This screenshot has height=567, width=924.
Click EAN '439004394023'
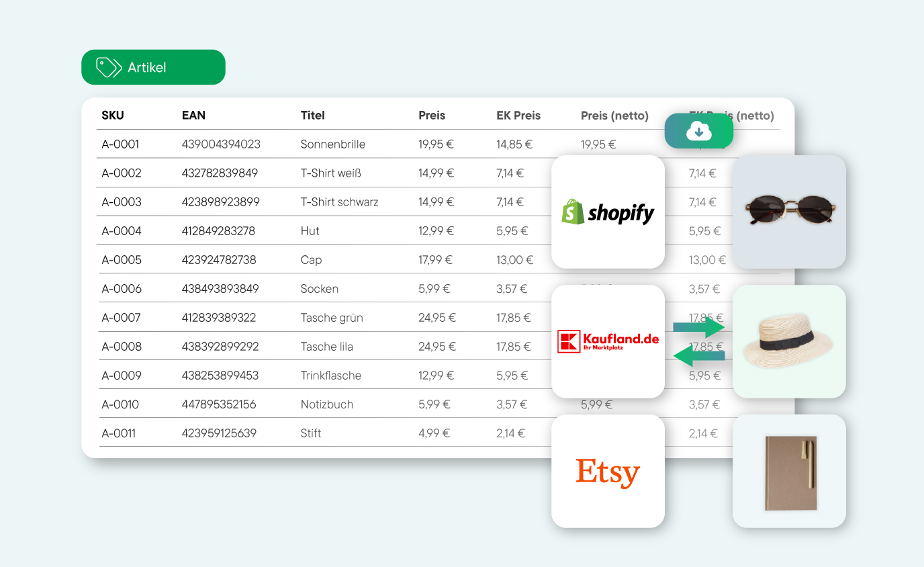[x=221, y=144]
